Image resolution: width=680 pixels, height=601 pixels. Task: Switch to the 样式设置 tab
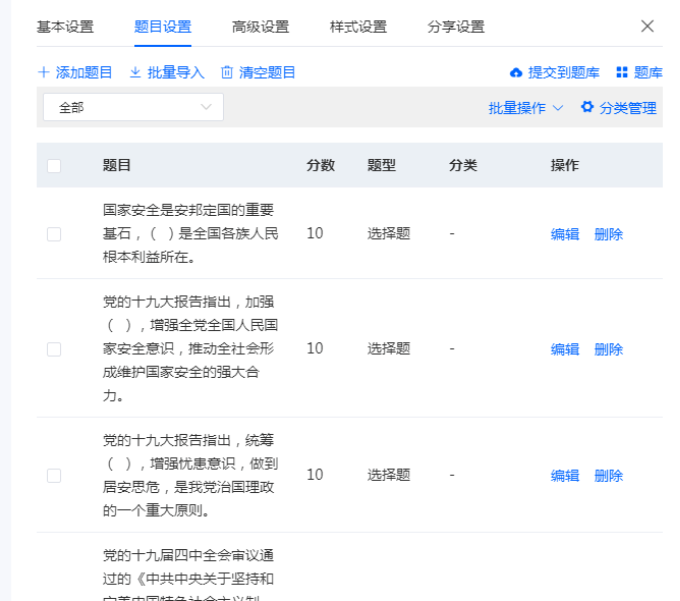(x=358, y=27)
